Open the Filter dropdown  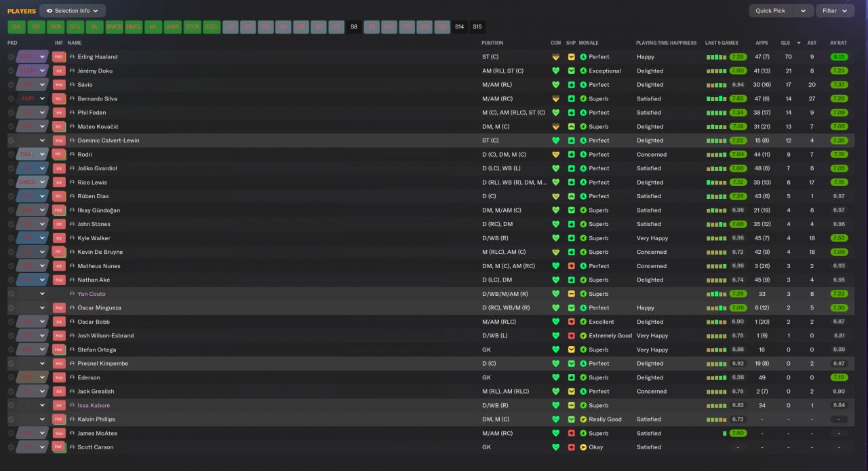click(835, 11)
